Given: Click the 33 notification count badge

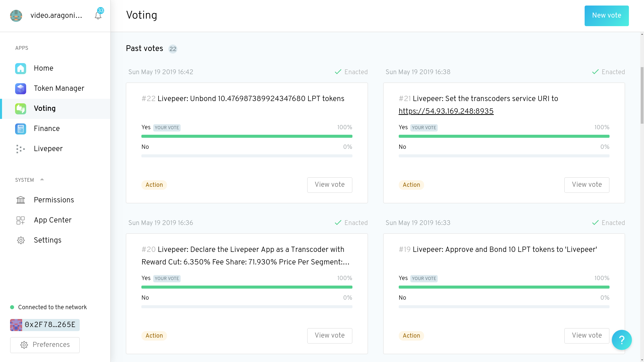Looking at the screenshot, I should coord(101,11).
